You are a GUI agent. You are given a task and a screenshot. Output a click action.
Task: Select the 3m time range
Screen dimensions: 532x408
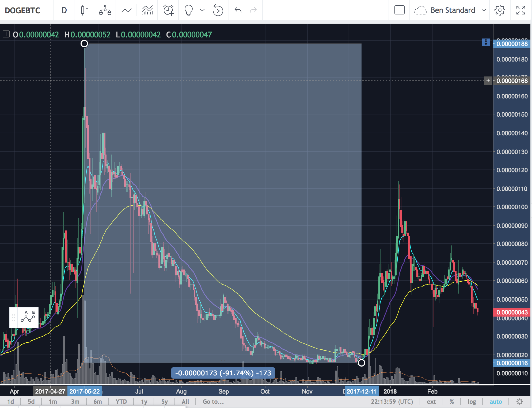(75, 402)
